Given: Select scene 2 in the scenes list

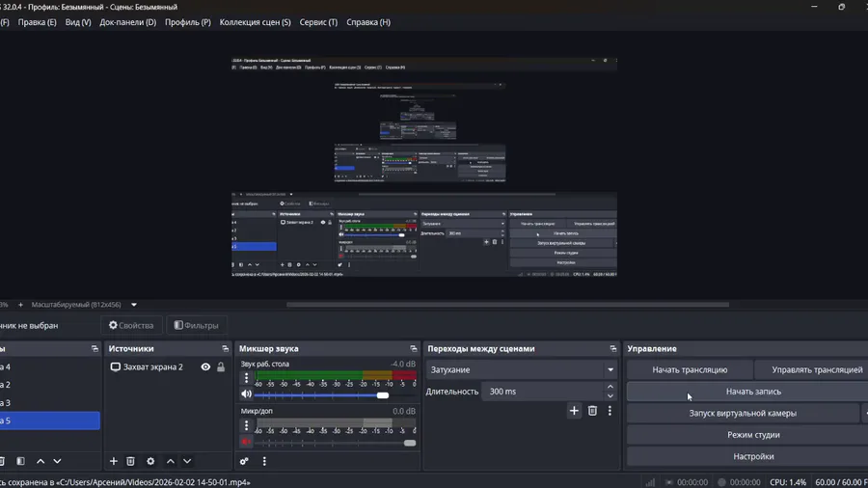Looking at the screenshot, I should (x=50, y=385).
